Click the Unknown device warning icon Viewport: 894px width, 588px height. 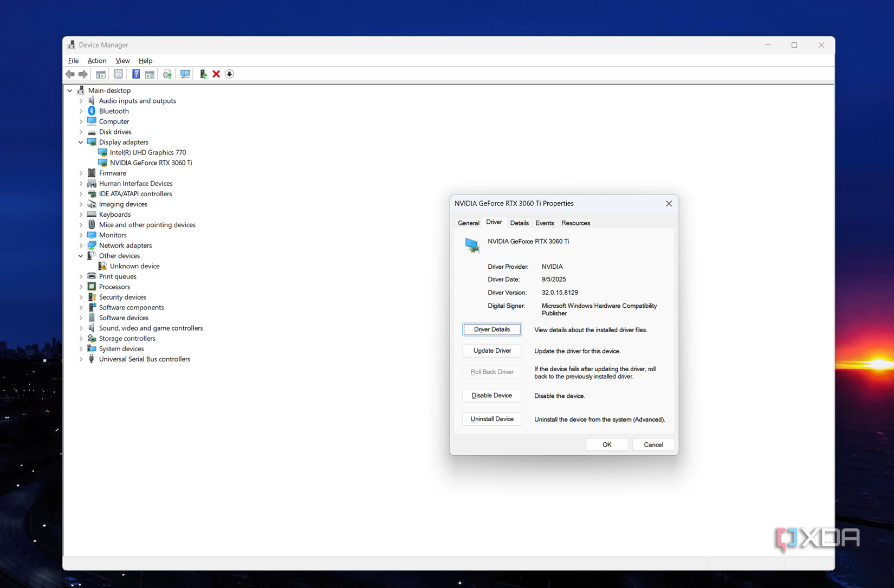coord(102,266)
